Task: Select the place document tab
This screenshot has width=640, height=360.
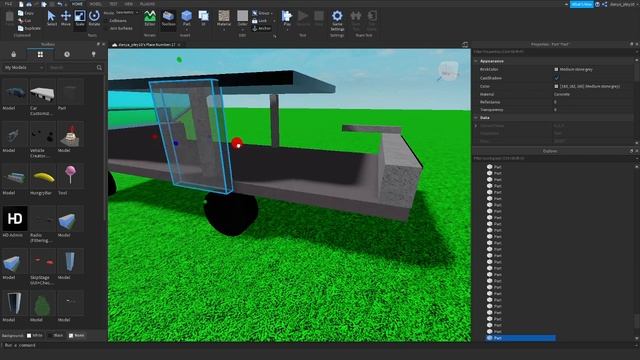Action: click(x=147, y=44)
